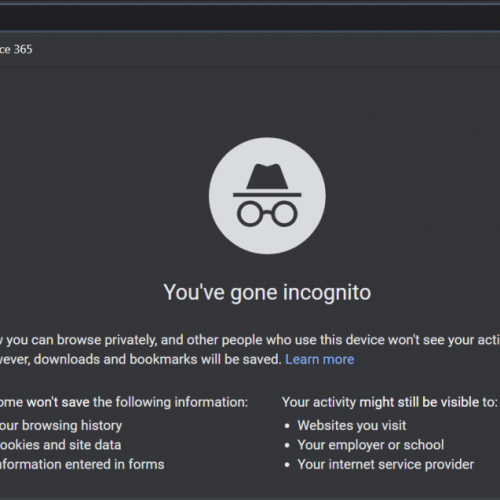Click 'information entered in forms' item
The image size is (500, 500).
pos(82,464)
